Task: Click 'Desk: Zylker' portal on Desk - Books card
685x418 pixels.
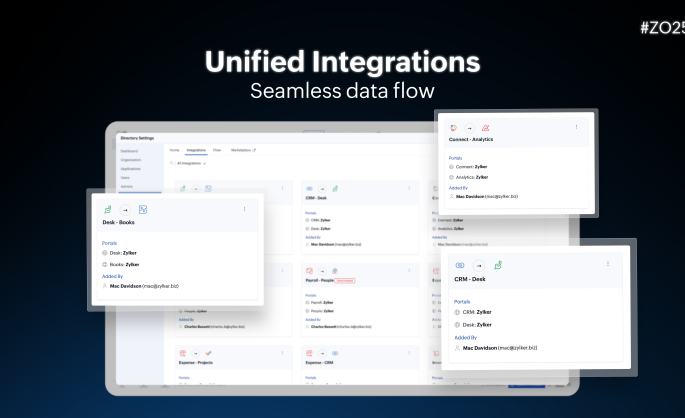Action: 123,253
